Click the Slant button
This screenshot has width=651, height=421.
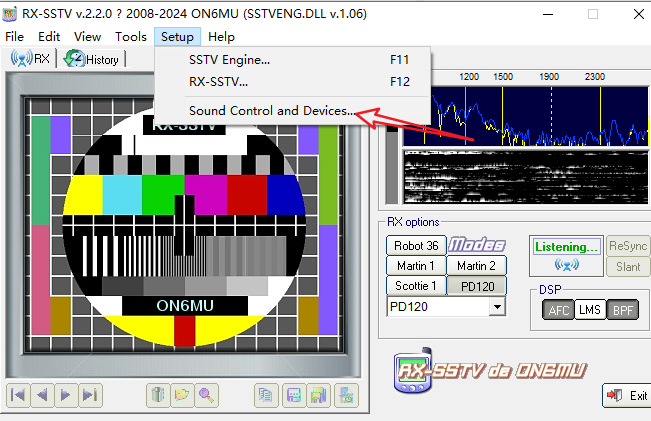(628, 267)
